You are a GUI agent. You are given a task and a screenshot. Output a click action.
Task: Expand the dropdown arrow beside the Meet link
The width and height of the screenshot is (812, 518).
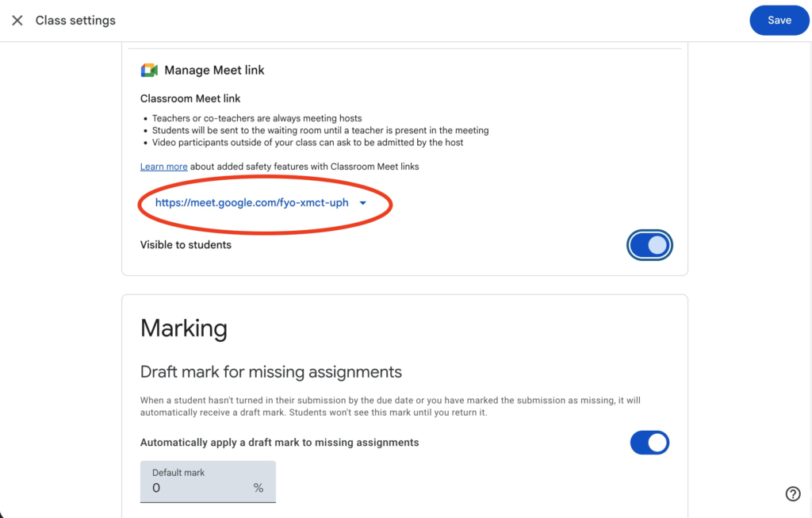[x=363, y=203]
